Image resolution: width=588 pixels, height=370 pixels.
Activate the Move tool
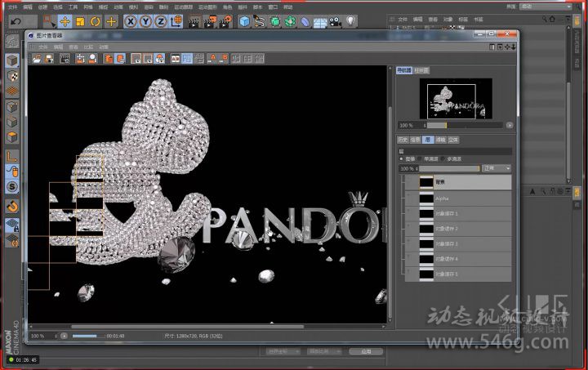(x=65, y=21)
